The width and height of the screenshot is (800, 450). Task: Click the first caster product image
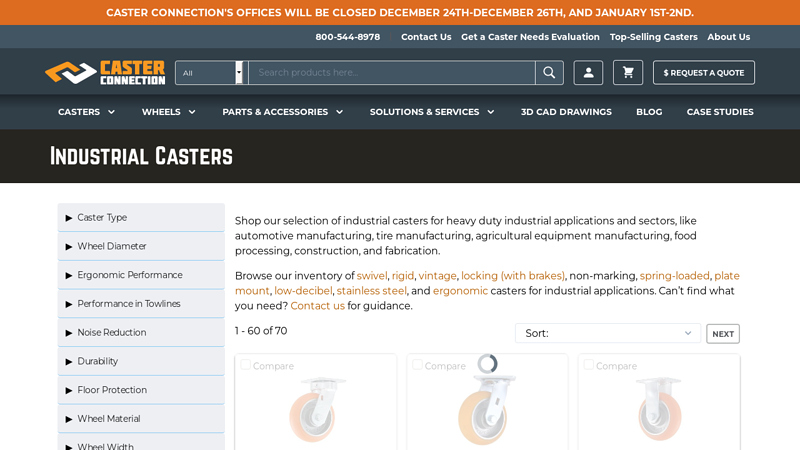click(316, 410)
